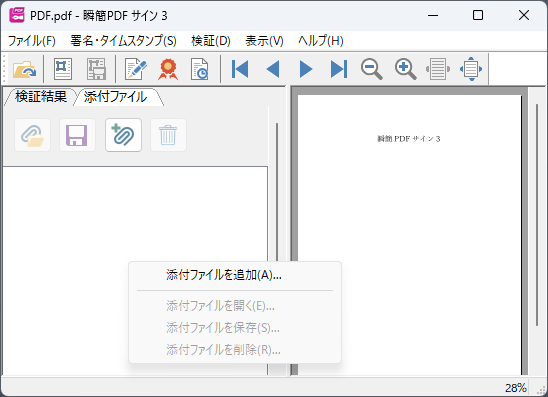Zoom out with the minus magnifier
Image resolution: width=548 pixels, height=397 pixels.
click(372, 69)
